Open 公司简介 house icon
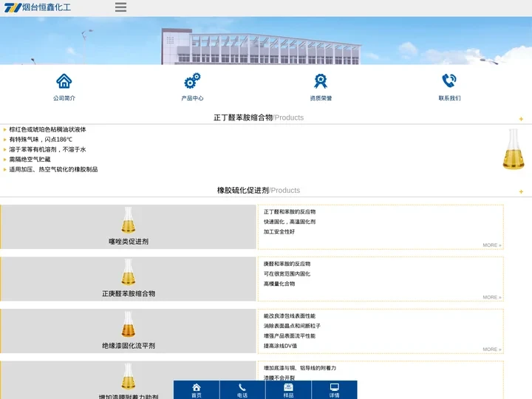 click(64, 81)
